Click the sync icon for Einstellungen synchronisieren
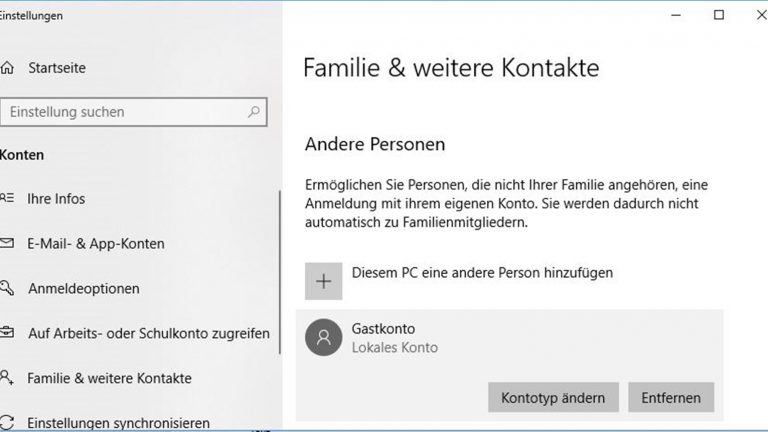 click(x=7, y=422)
